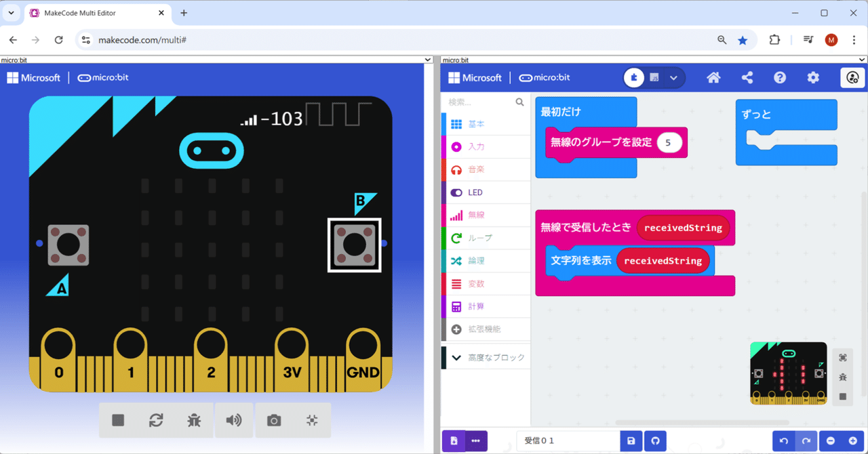
Task: Open the editor mode dropdown chevron
Action: point(673,77)
